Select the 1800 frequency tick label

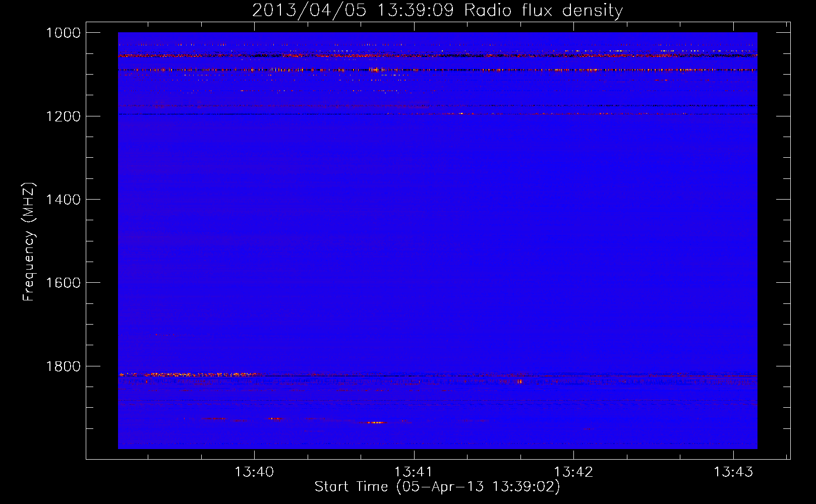point(63,366)
